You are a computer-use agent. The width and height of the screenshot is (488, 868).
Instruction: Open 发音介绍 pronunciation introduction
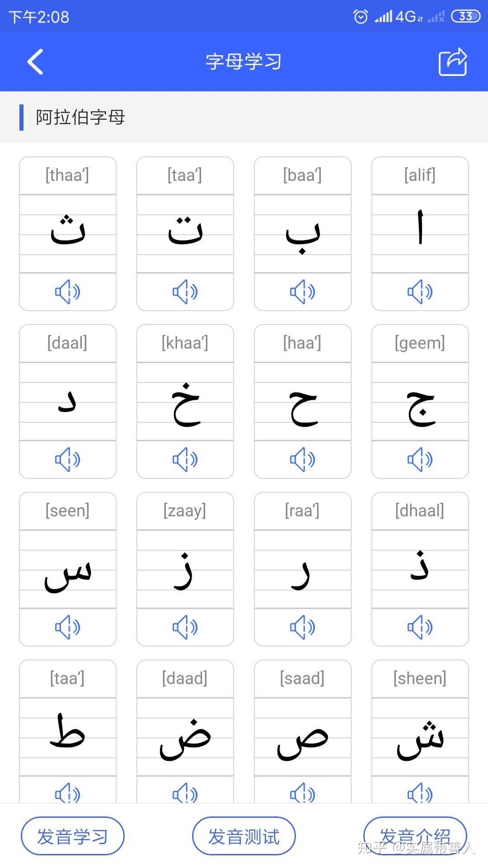click(415, 836)
